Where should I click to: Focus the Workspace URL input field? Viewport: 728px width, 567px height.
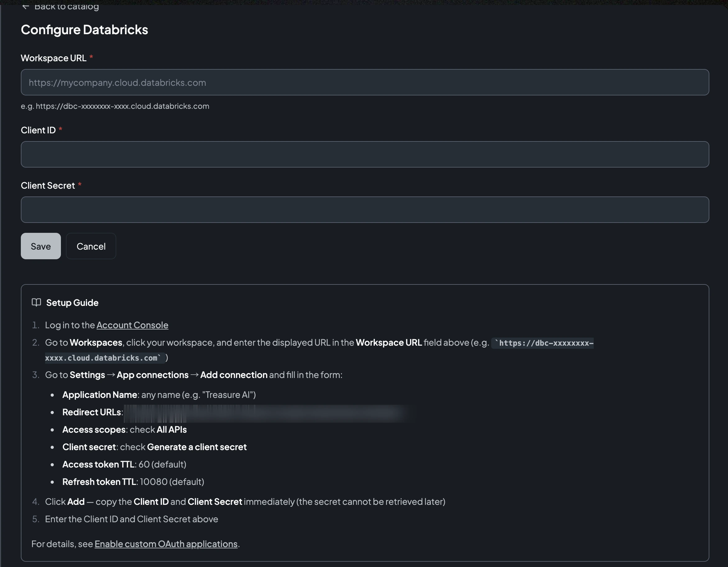pos(365,82)
